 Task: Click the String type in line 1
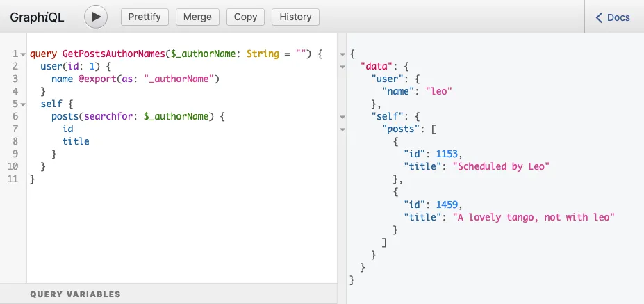click(263, 54)
